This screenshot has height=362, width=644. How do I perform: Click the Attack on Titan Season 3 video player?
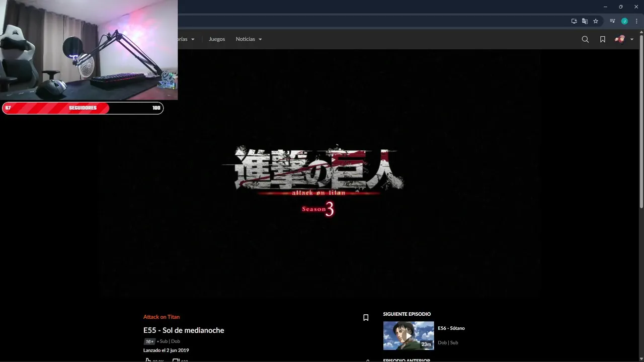click(319, 174)
